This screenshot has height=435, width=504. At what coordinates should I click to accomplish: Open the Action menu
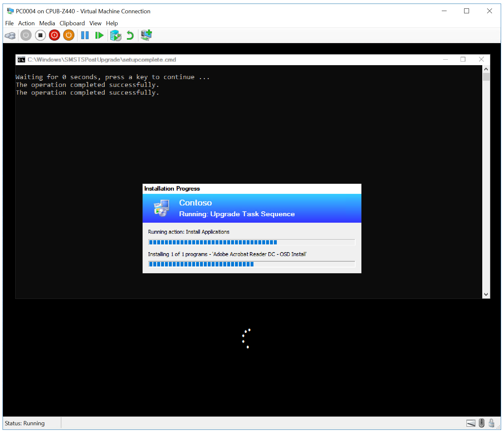(26, 23)
